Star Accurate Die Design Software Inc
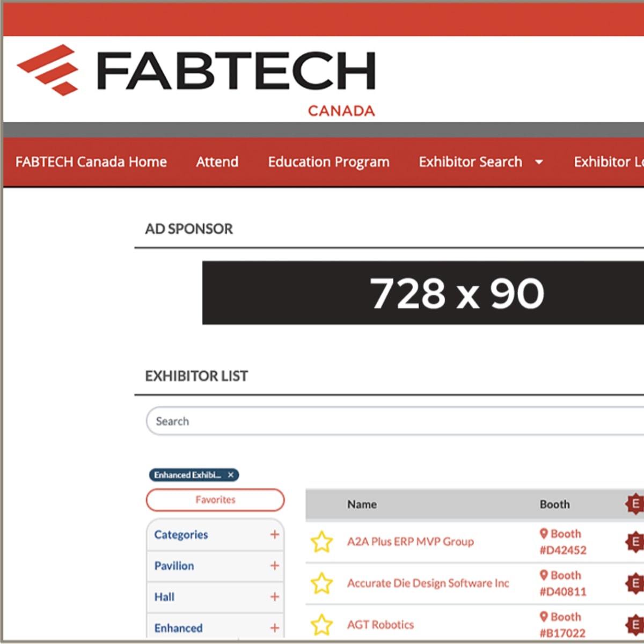 click(321, 583)
